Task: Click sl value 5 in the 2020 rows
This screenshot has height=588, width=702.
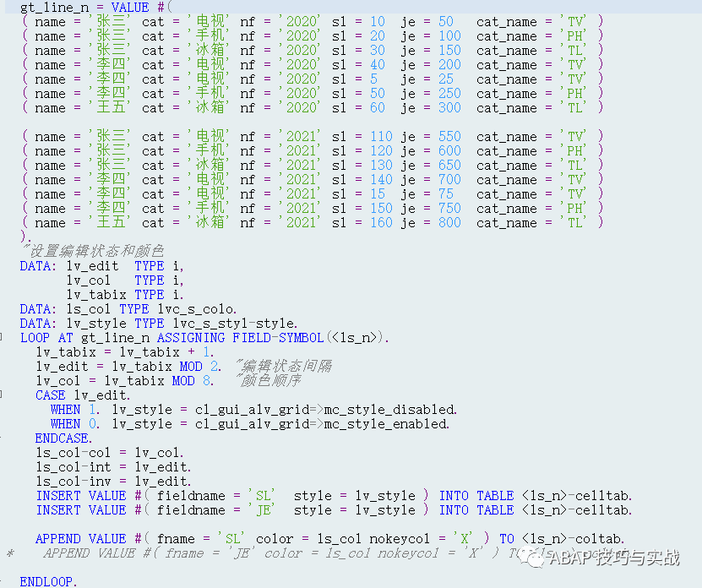Action: point(374,79)
